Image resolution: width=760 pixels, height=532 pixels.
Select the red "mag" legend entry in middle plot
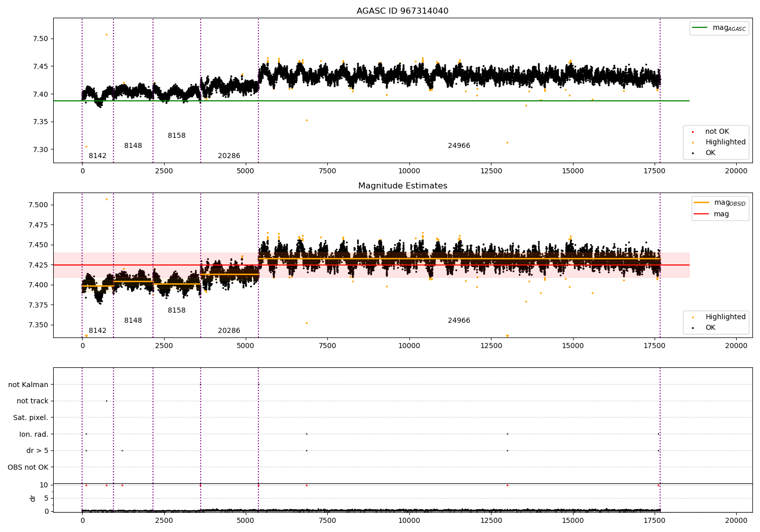(712, 214)
